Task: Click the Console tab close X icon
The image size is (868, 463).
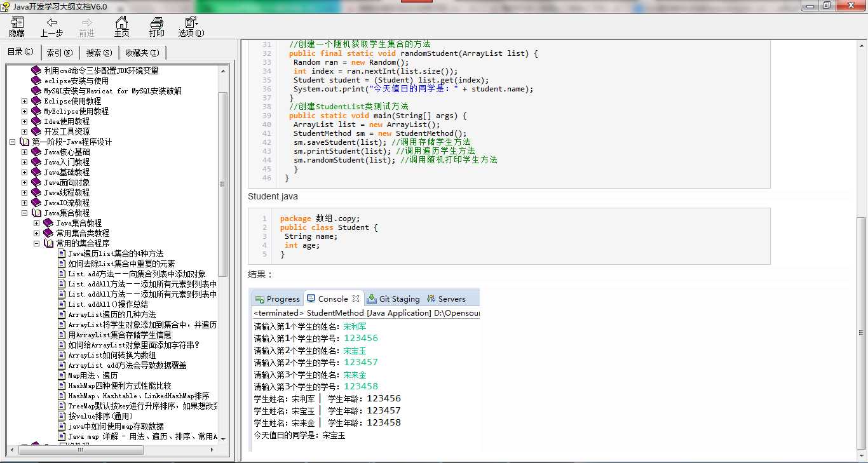Action: (x=356, y=299)
